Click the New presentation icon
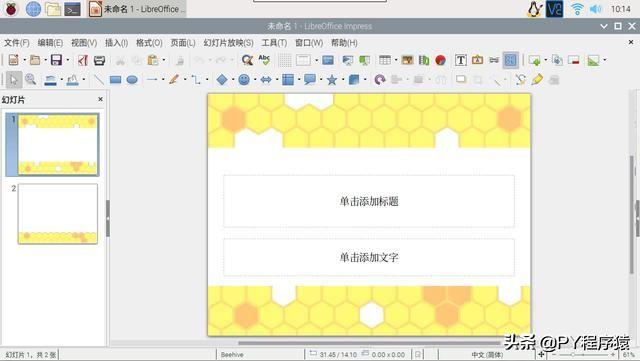This screenshot has width=640, height=361. click(13, 60)
